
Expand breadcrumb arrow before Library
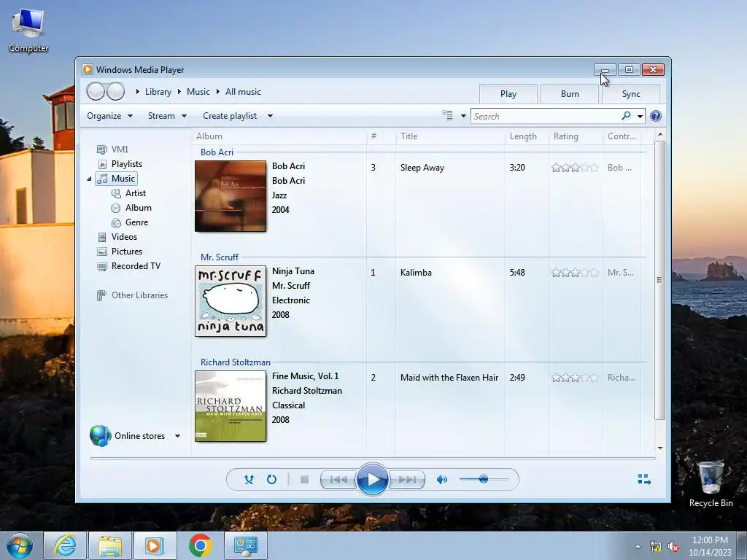pos(137,92)
